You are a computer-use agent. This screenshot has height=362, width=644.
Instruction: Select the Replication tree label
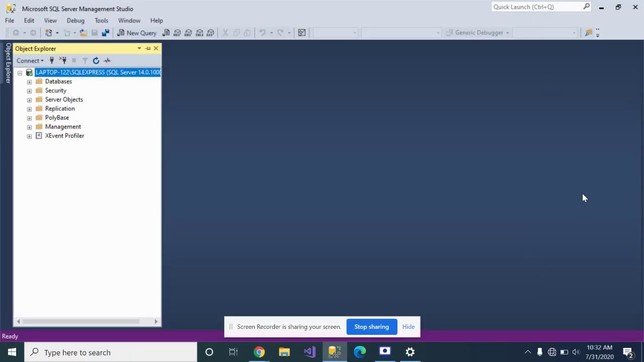click(x=60, y=109)
